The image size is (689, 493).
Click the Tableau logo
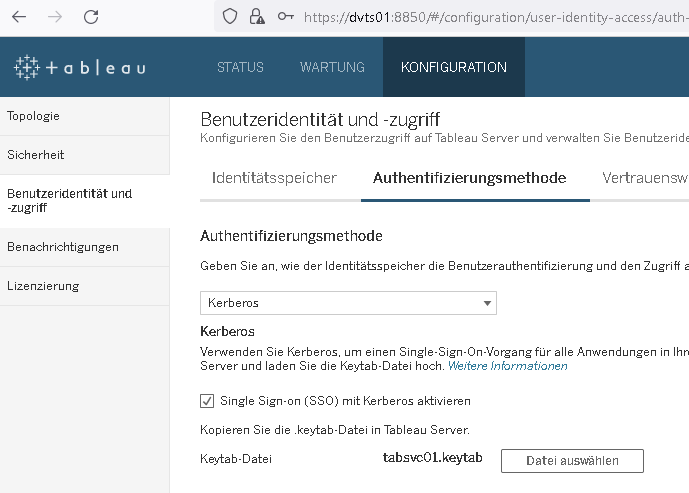point(79,68)
